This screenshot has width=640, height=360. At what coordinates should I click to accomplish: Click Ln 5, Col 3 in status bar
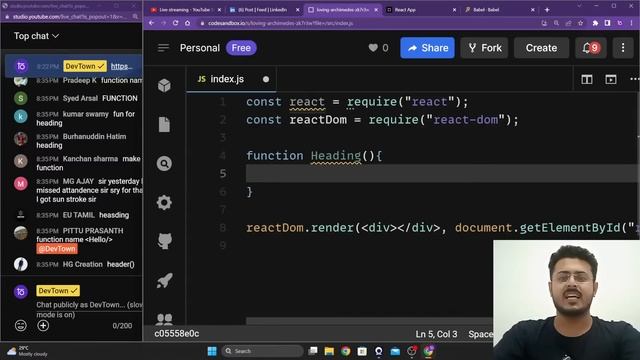tap(436, 334)
